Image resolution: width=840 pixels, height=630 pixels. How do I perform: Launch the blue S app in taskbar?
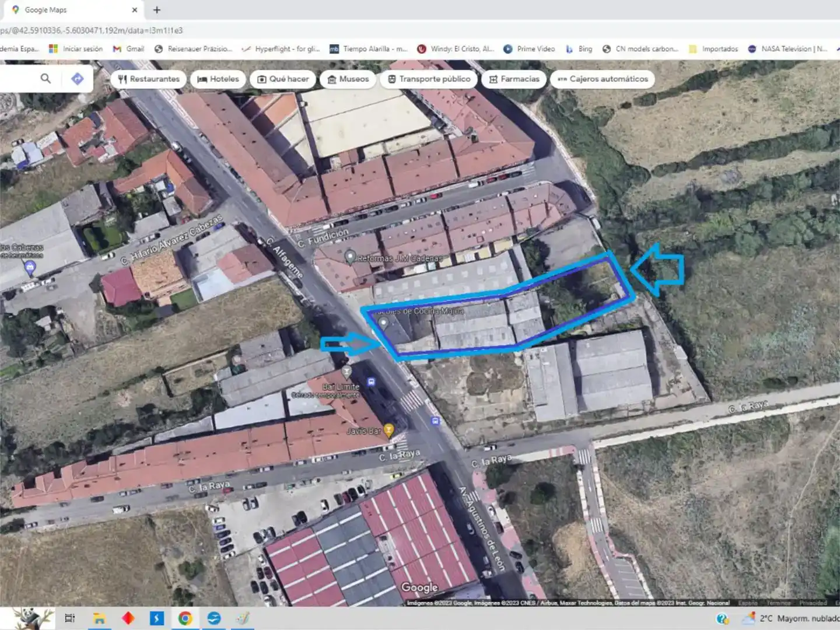(x=157, y=618)
